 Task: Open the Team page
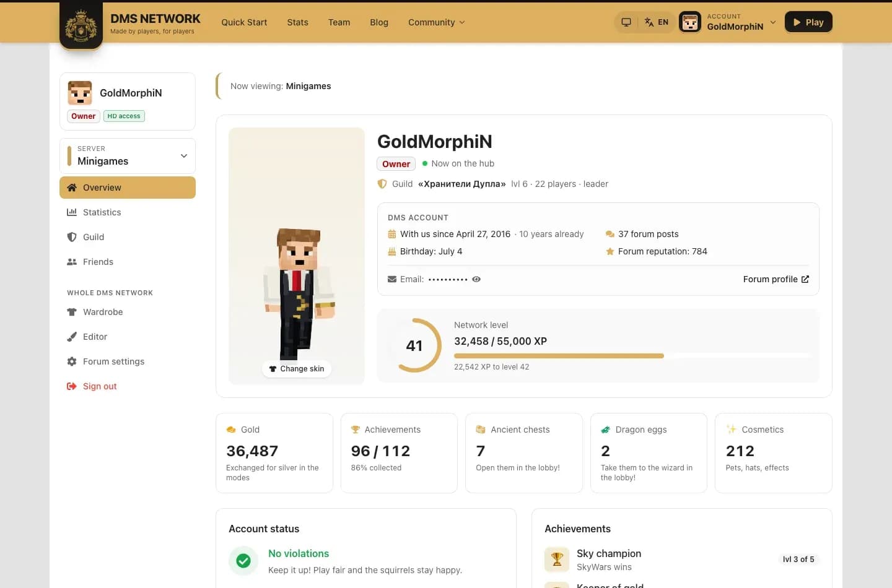coord(339,22)
